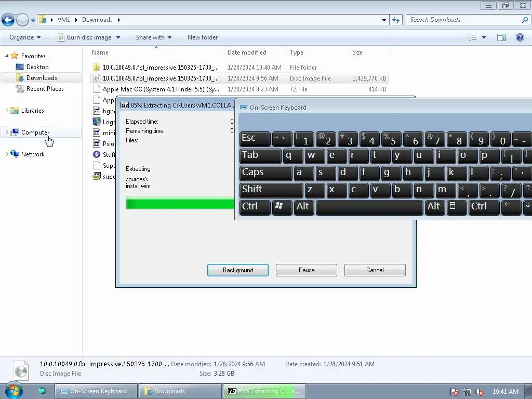Click the Change your view icon
The height and width of the screenshot is (399, 532).
[x=472, y=37]
